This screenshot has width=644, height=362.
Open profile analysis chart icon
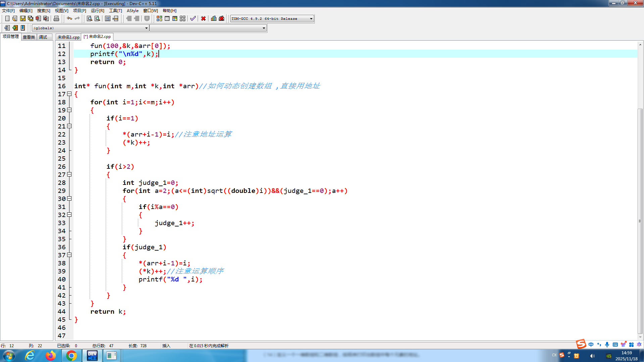pyautogui.click(x=214, y=18)
